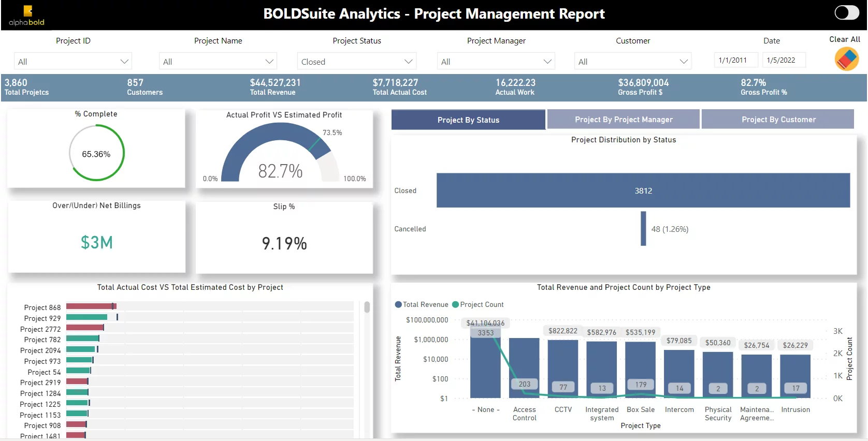Image resolution: width=868 pixels, height=441 pixels.
Task: Open the Project Manager dropdown
Action: tap(496, 61)
